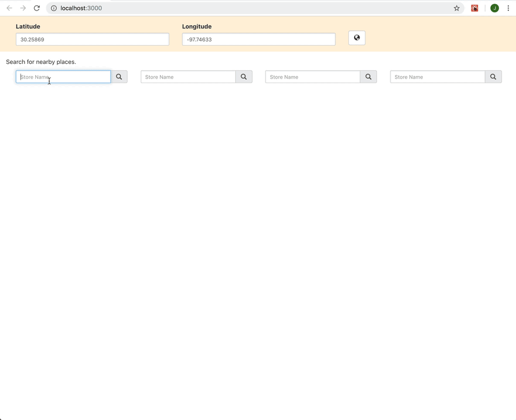
Task: Click the second Store Name search magnifier button
Action: 244,77
